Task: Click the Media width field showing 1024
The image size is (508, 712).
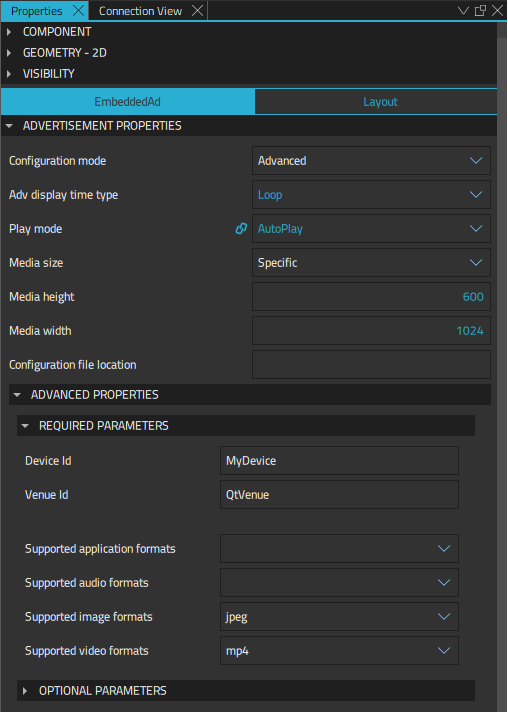Action: tap(371, 331)
